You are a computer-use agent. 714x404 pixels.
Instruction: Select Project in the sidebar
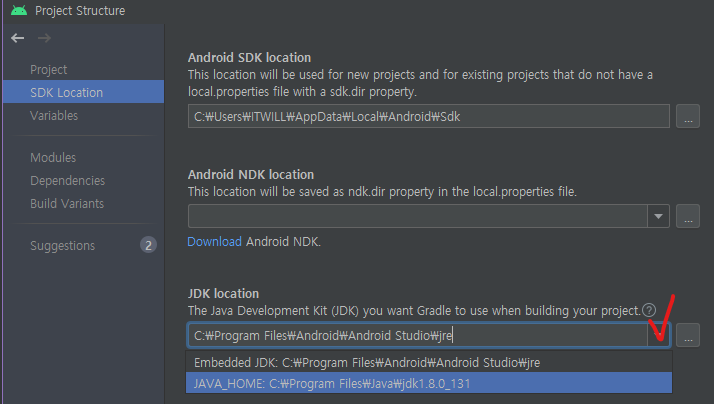click(48, 70)
